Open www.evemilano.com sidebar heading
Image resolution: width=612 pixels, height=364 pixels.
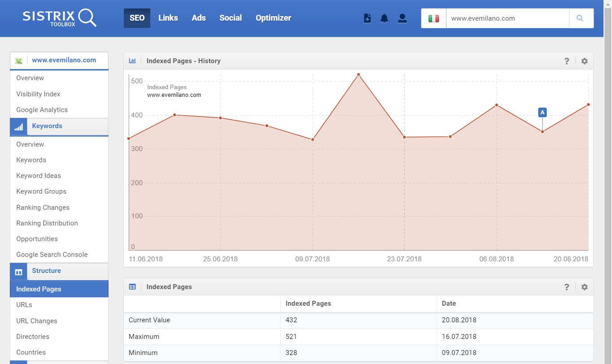(x=64, y=60)
